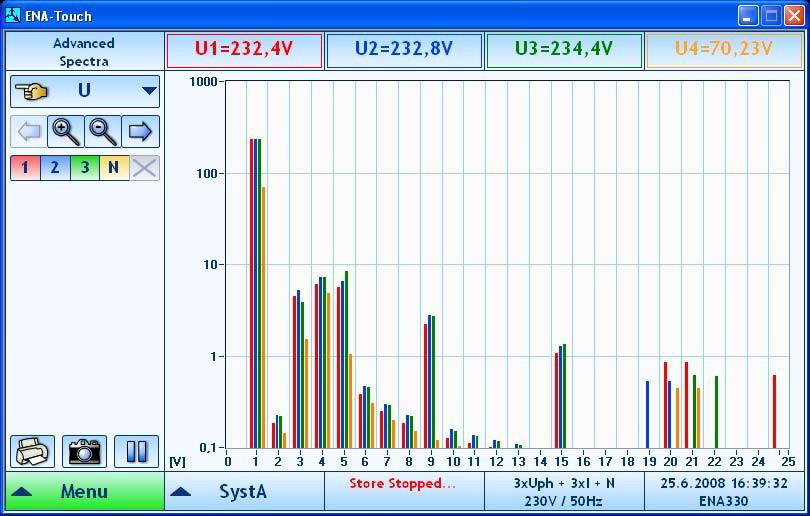Screen dimensions: 810x516
Task: Select the U1=232,4V reading box
Action: point(244,51)
